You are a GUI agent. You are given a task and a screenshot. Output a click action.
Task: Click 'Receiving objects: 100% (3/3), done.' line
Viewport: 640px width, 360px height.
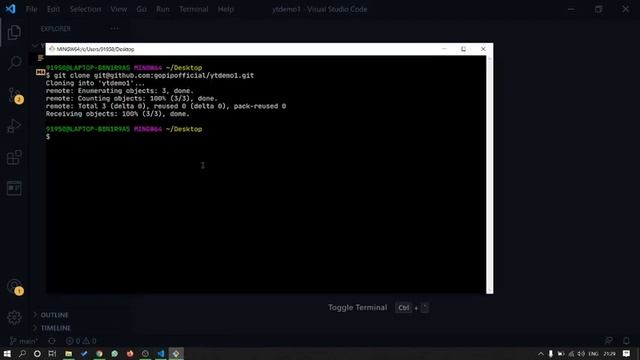pos(118,114)
